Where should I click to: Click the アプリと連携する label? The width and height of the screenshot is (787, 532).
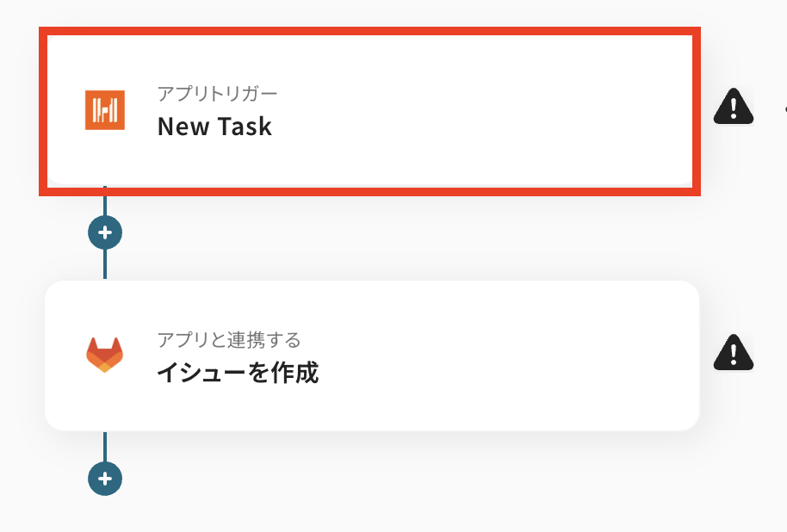pos(228,340)
